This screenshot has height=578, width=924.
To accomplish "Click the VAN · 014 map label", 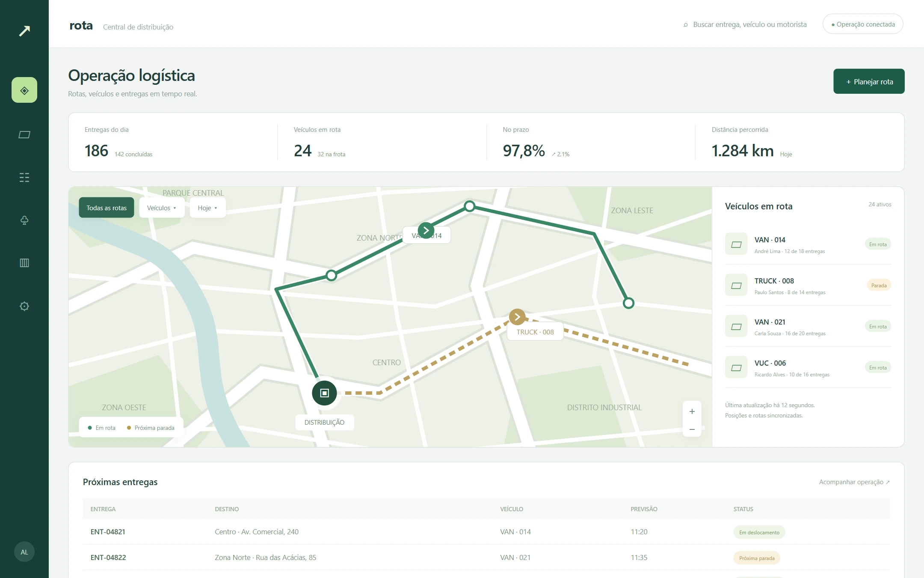I will 427,235.
